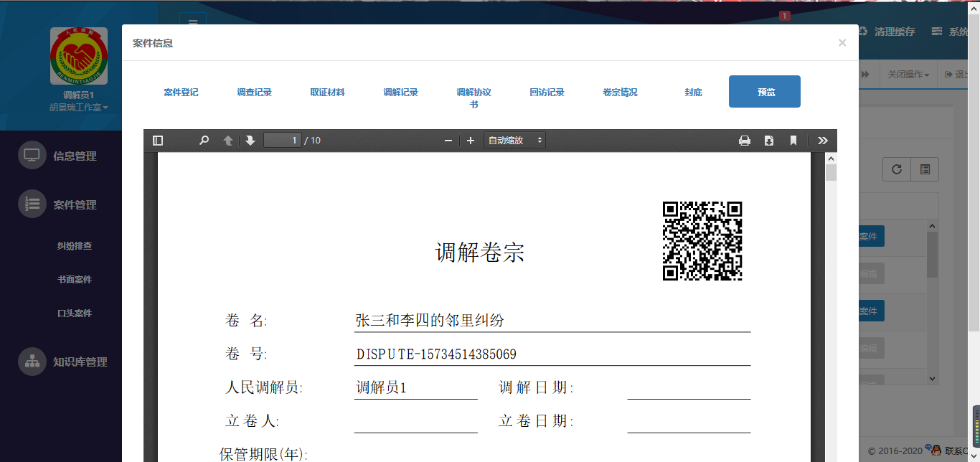Open the 卷宗情况 tab

tap(620, 92)
